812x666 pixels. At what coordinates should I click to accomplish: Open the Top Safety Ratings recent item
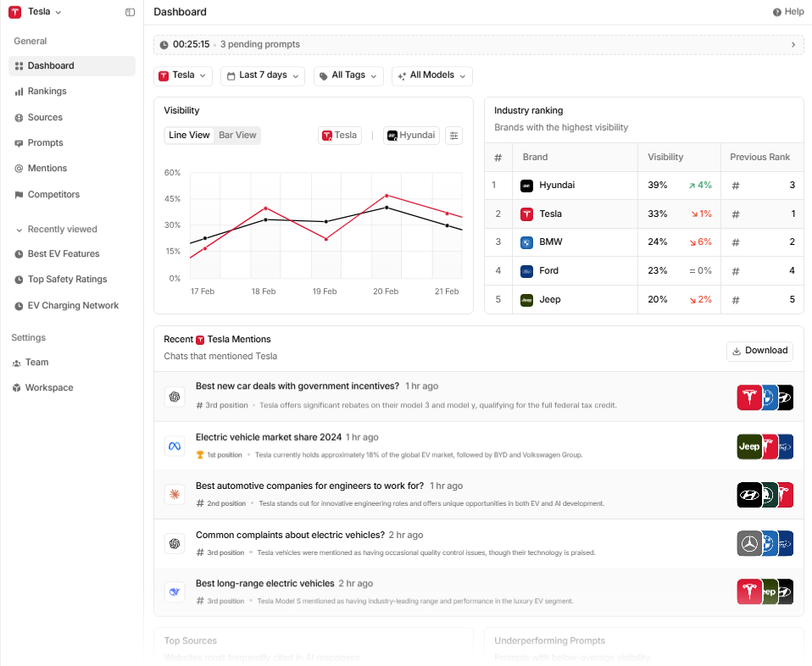click(60, 279)
